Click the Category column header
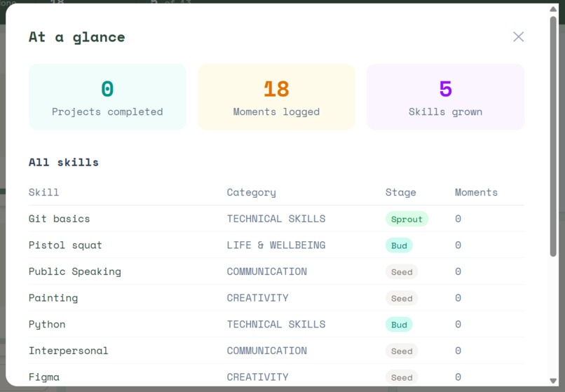Screen dimensions: 565x392 click(251, 193)
